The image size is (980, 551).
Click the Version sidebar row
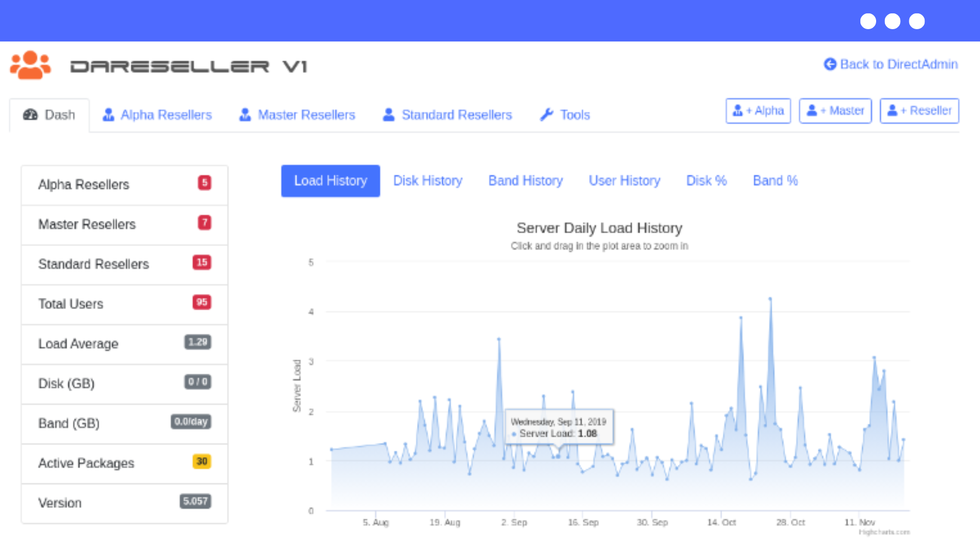125,503
